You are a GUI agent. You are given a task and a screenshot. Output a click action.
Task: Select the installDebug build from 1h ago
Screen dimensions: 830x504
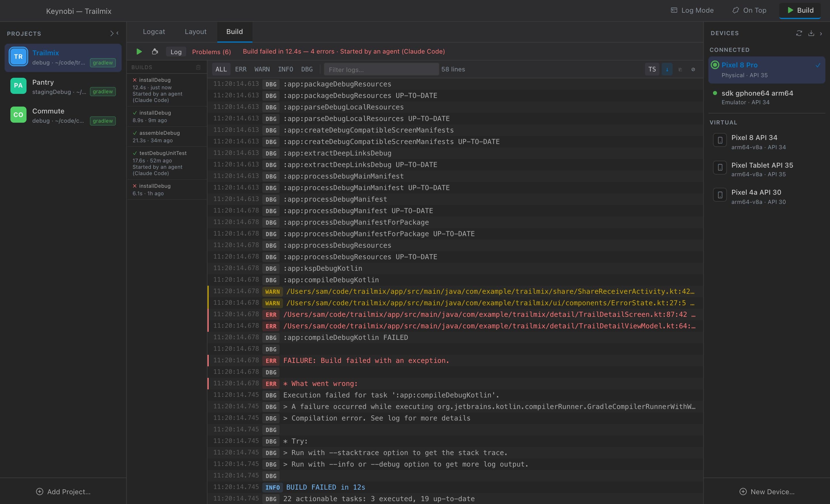pos(167,190)
